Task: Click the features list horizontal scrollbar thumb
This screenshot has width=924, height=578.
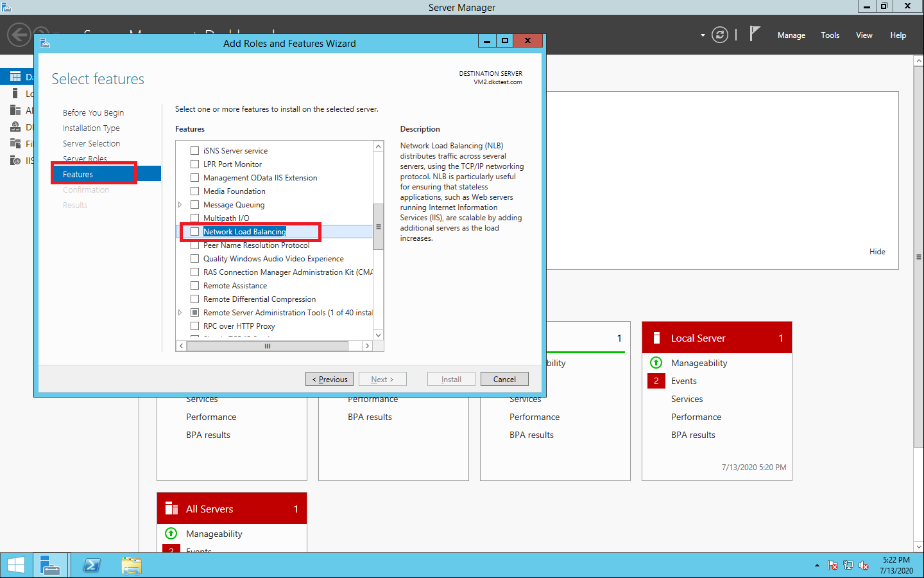Action: [268, 346]
